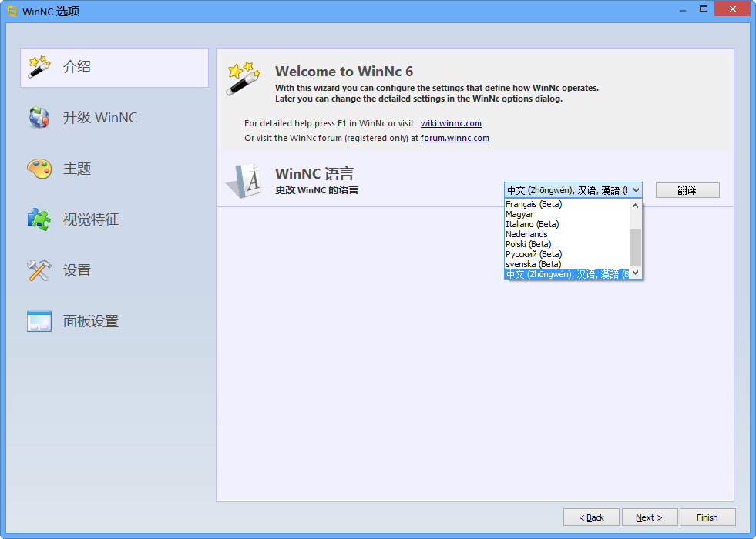This screenshot has height=539, width=756.
Task: Select the highlighted 中文 (Zhōngwén) list entry
Action: pyautogui.click(x=567, y=274)
